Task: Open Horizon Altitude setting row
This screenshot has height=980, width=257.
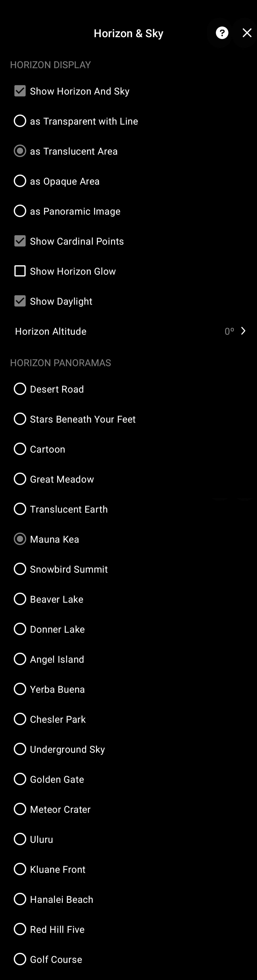Action: (x=128, y=331)
